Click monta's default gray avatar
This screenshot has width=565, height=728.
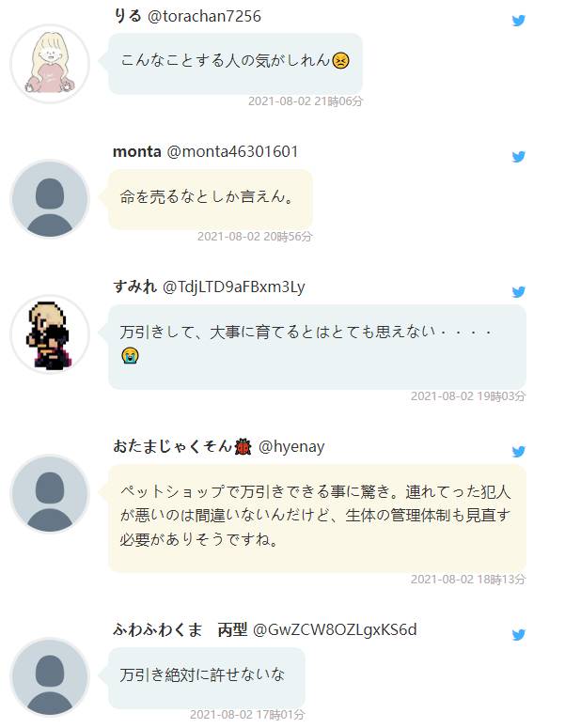tap(50, 199)
